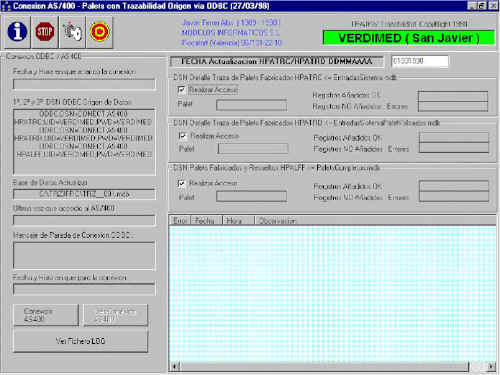Click the red and yellow target icon
500x375 pixels.
pyautogui.click(x=100, y=32)
